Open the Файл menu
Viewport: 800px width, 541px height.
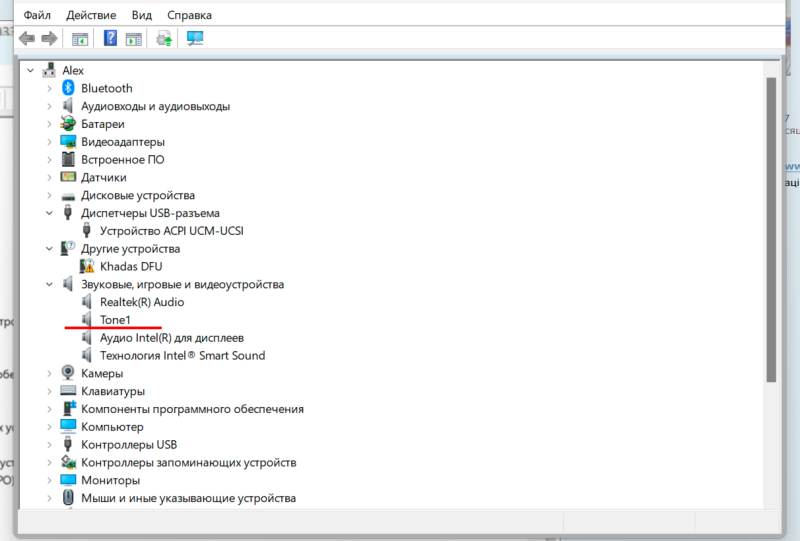coord(38,16)
